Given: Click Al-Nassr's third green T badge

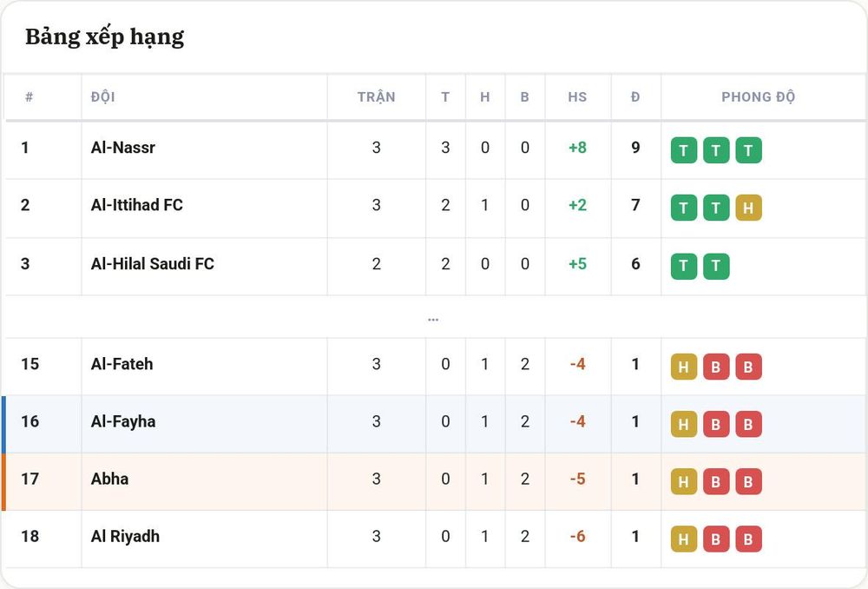Looking at the screenshot, I should point(748,150).
